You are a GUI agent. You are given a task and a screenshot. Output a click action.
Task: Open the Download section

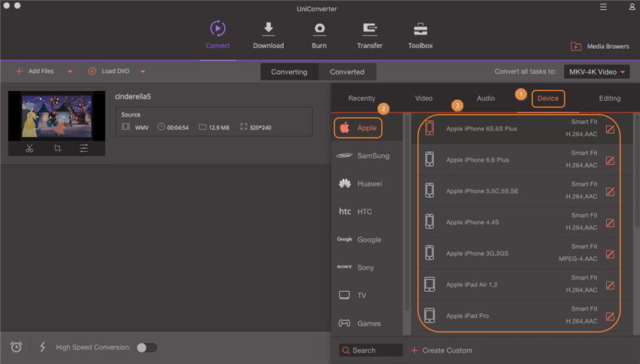(268, 35)
